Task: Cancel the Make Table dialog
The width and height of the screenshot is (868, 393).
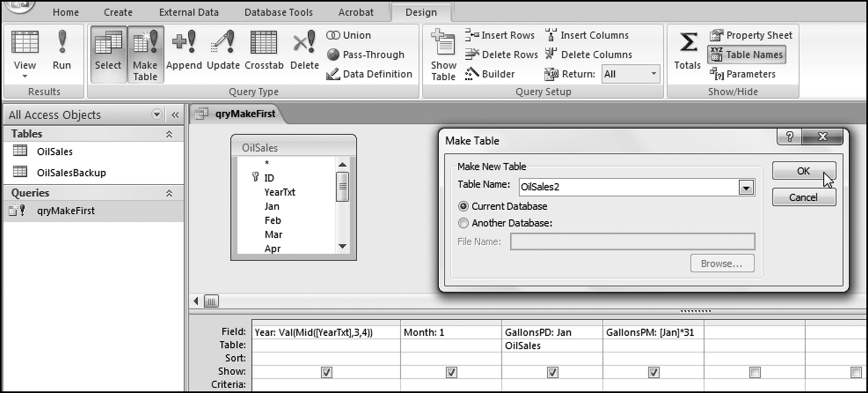Action: tap(803, 197)
